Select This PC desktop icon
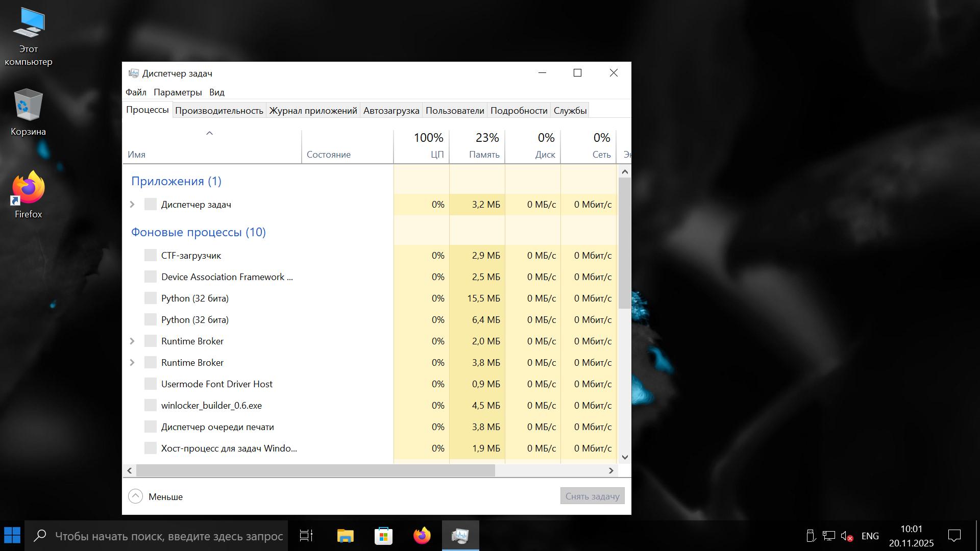This screenshot has width=980, height=551. point(28,38)
